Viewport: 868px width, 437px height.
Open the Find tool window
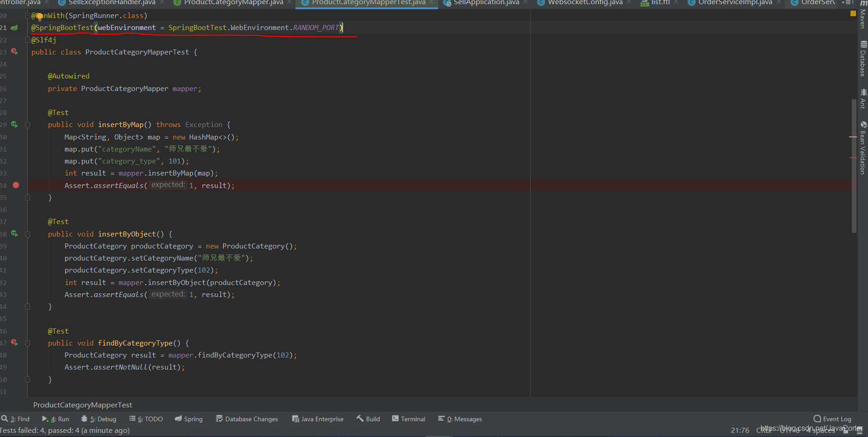(16, 419)
